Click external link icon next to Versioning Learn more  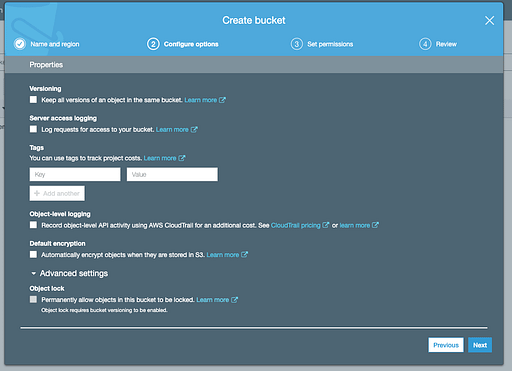tap(222, 100)
